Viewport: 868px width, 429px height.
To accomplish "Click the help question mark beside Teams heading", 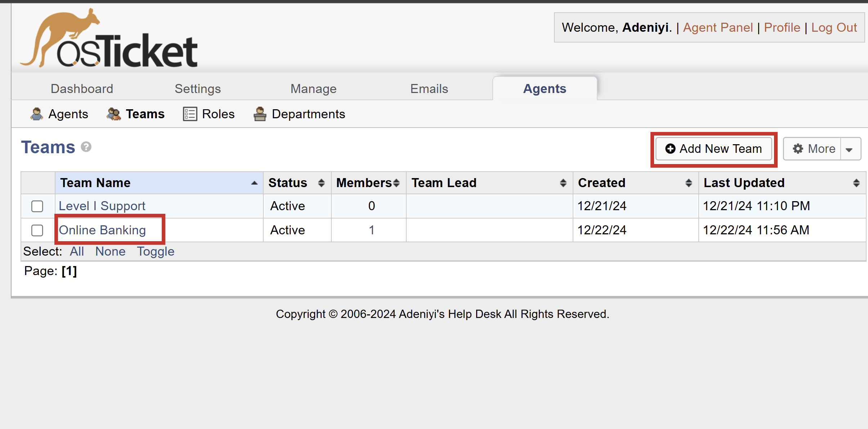I will click(86, 147).
